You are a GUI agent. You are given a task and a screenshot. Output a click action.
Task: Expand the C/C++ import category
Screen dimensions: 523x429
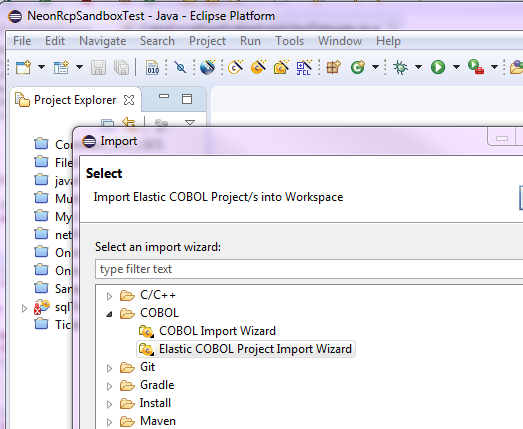point(109,296)
